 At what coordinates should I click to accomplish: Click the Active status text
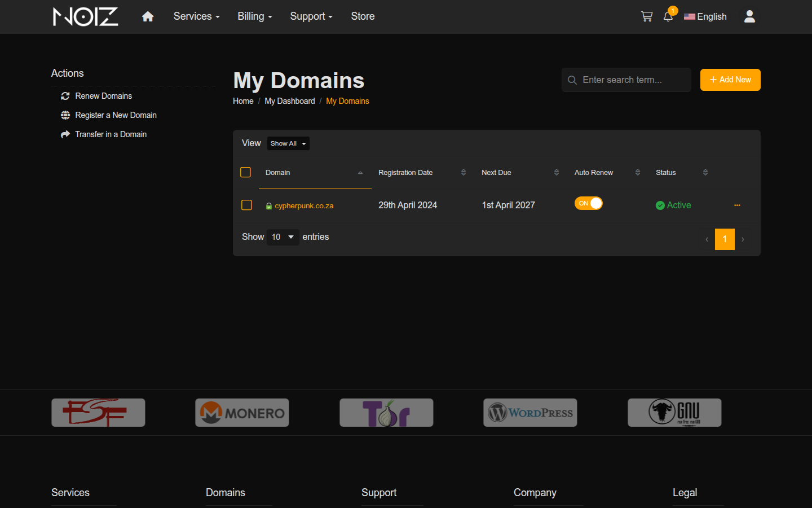click(x=679, y=205)
